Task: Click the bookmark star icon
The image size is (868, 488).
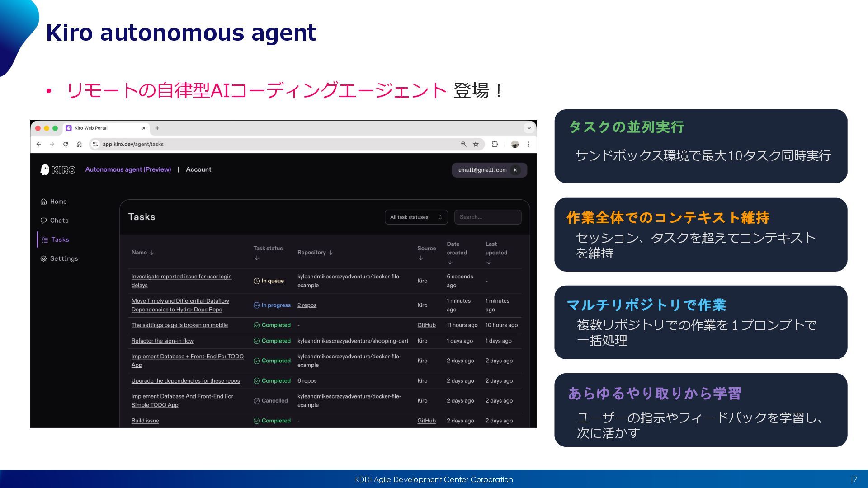Action: click(476, 144)
